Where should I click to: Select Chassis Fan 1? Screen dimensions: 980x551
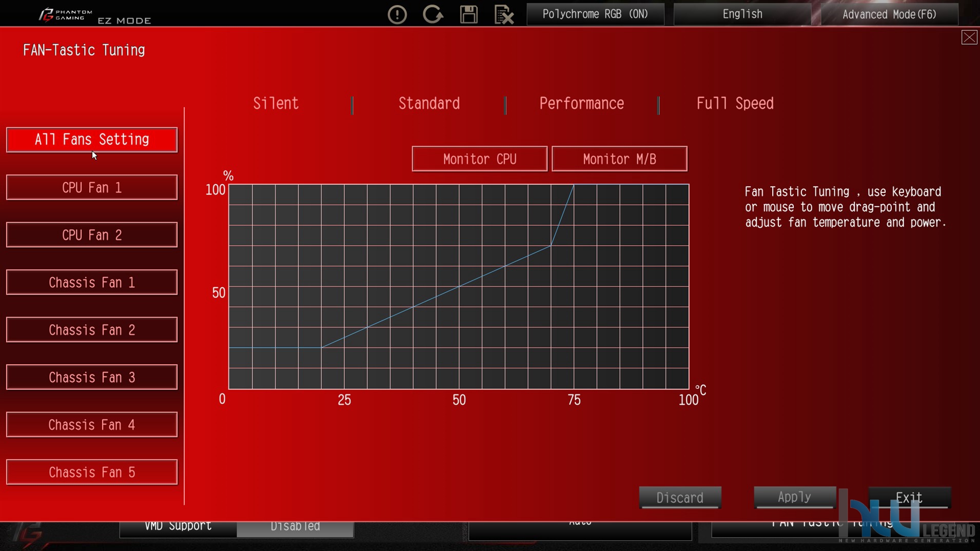[x=92, y=282]
